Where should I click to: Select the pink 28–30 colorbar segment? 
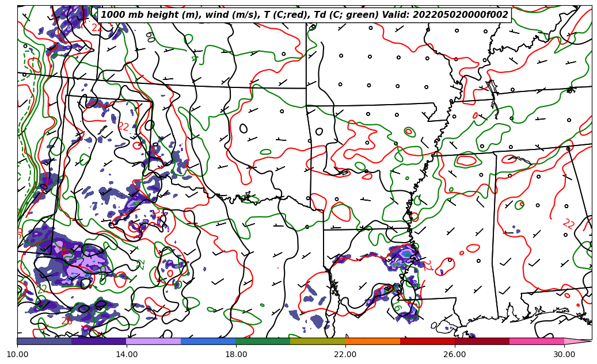click(x=537, y=341)
